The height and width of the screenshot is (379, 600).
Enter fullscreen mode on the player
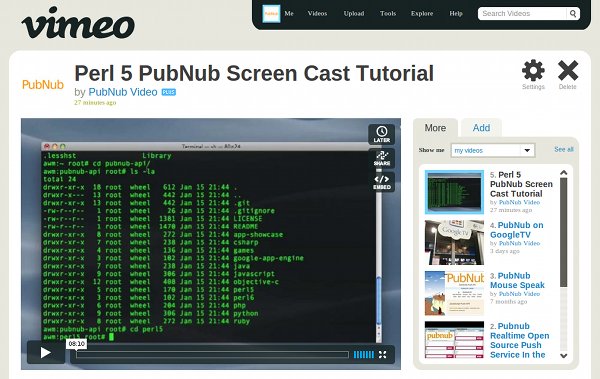[x=382, y=354]
